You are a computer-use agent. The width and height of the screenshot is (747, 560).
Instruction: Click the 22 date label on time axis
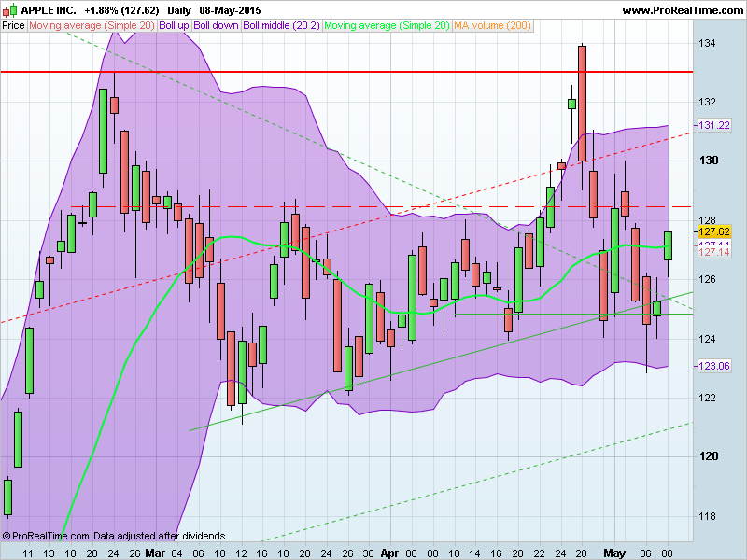pos(540,553)
